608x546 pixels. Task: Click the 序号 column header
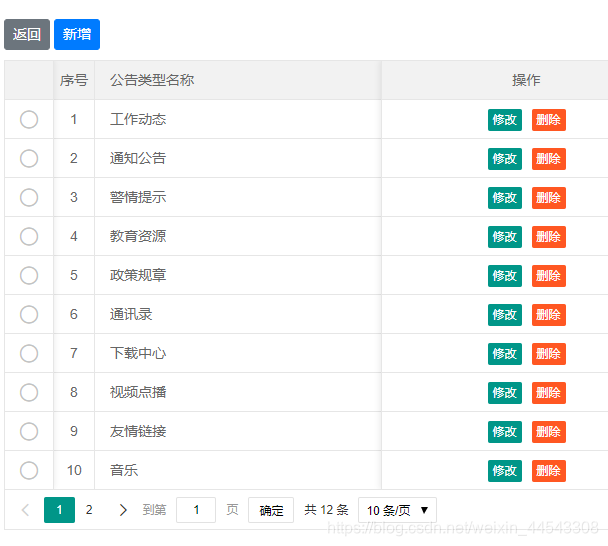click(x=74, y=80)
